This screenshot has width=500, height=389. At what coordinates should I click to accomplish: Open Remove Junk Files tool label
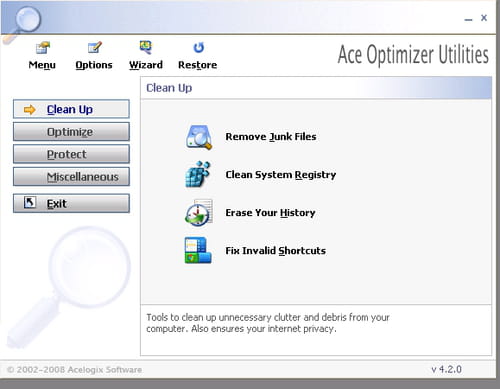tap(271, 137)
